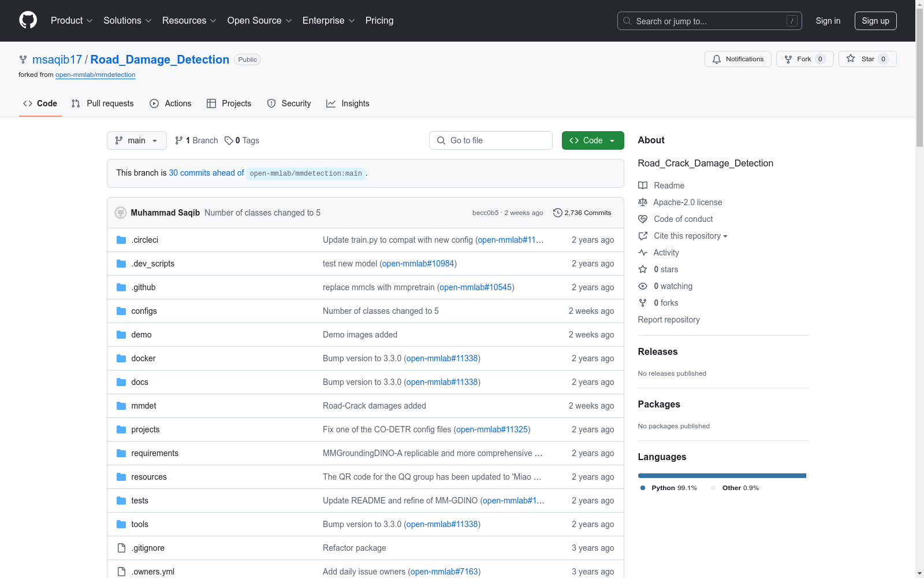Viewport: 924px width, 578px height.
Task: Click the .owners.yml file icon
Action: pos(121,572)
